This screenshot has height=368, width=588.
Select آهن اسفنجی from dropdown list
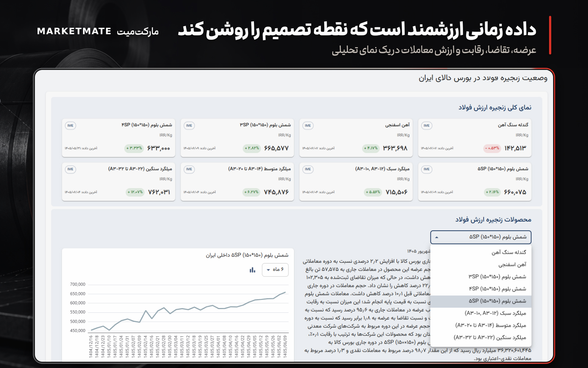point(481,264)
